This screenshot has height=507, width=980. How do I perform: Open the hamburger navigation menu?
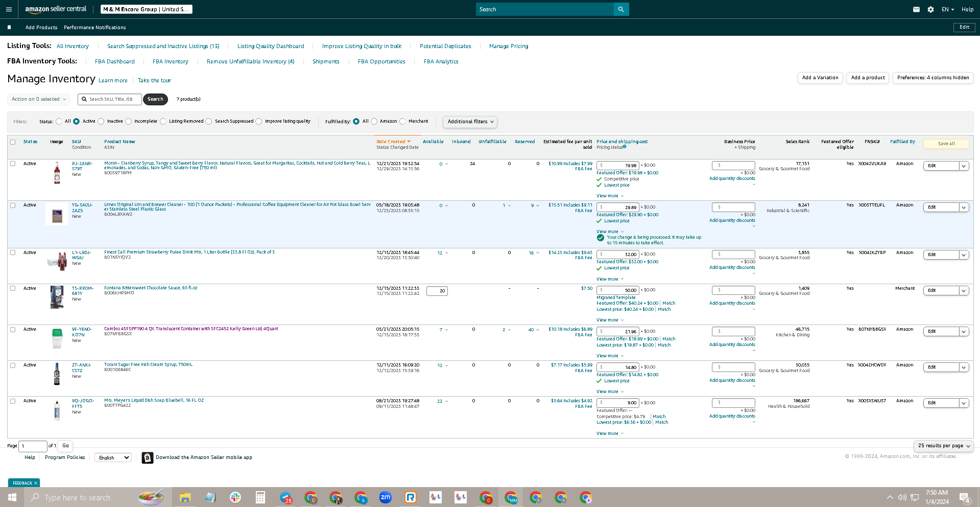[9, 9]
